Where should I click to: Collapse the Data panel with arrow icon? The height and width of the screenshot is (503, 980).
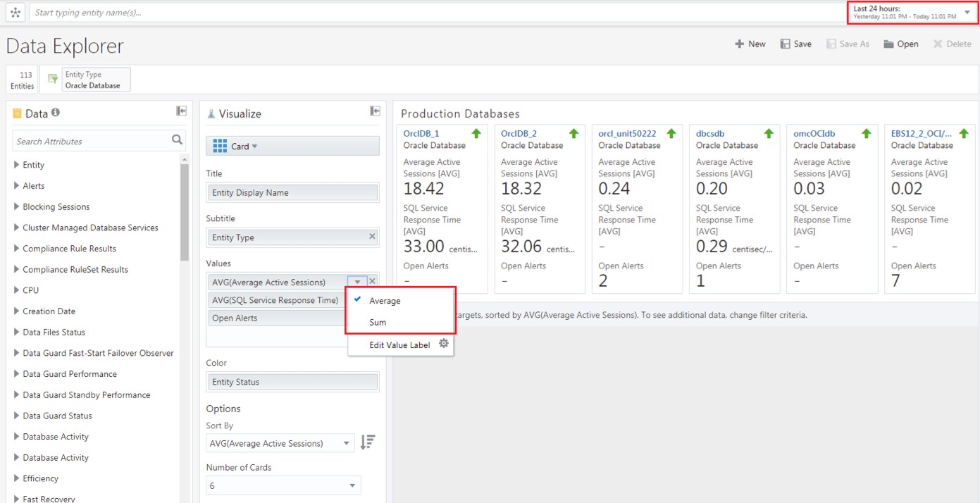pos(181,111)
